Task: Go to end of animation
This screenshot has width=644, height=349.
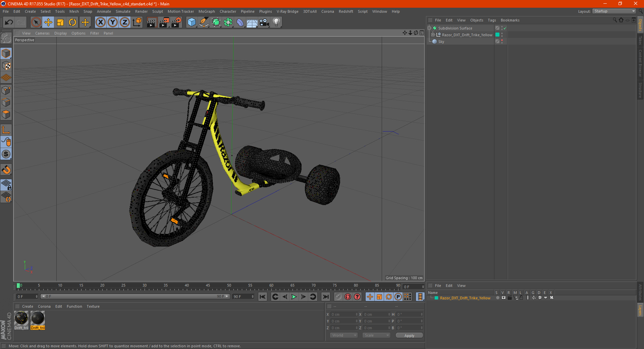Action: click(x=325, y=297)
